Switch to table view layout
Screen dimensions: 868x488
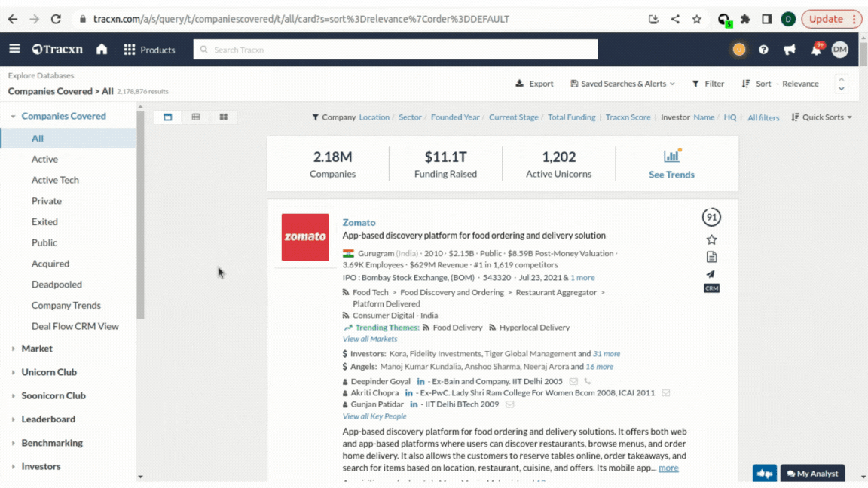click(196, 117)
